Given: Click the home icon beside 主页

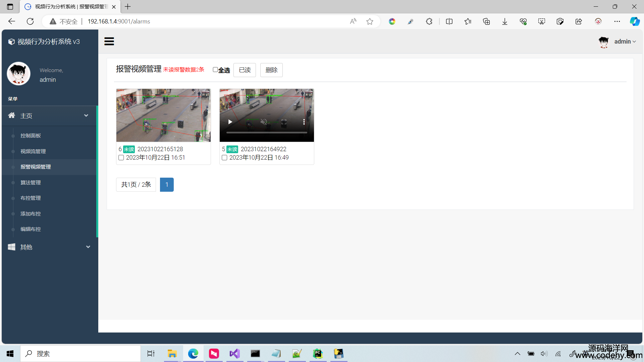Looking at the screenshot, I should pos(12,116).
